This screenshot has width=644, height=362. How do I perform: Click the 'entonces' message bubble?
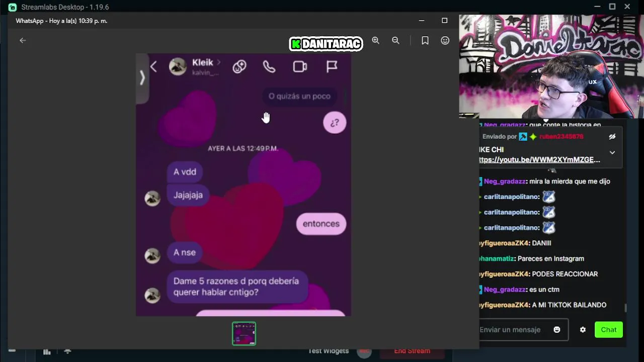[x=321, y=224]
